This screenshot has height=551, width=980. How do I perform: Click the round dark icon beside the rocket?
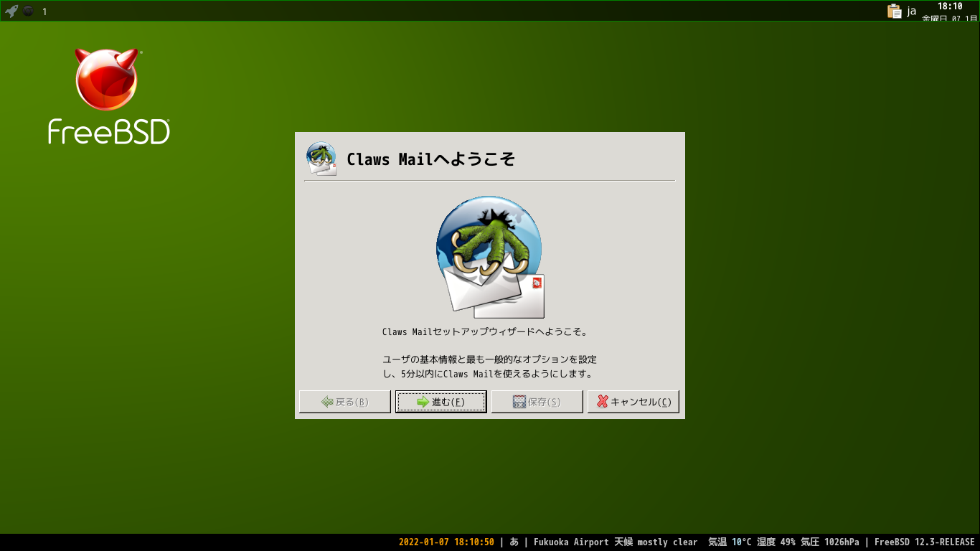pos(28,11)
